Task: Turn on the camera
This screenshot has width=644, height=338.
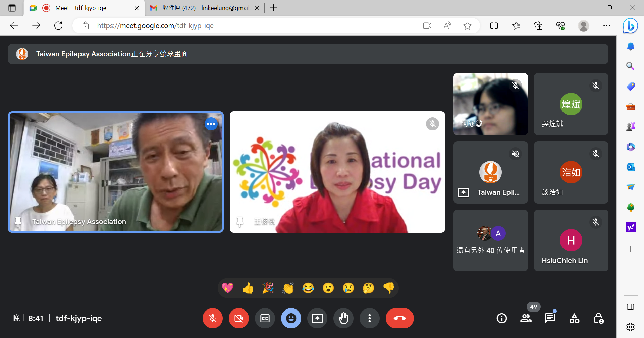Action: click(239, 318)
